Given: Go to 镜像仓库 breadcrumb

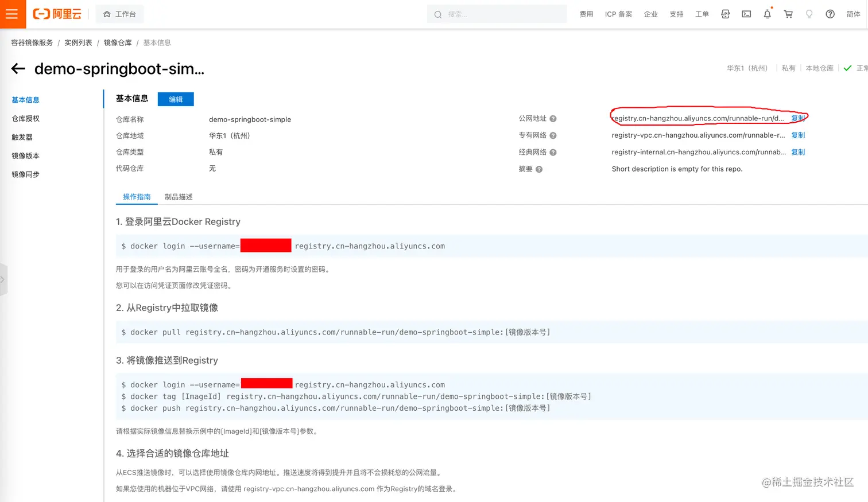Looking at the screenshot, I should pos(118,42).
